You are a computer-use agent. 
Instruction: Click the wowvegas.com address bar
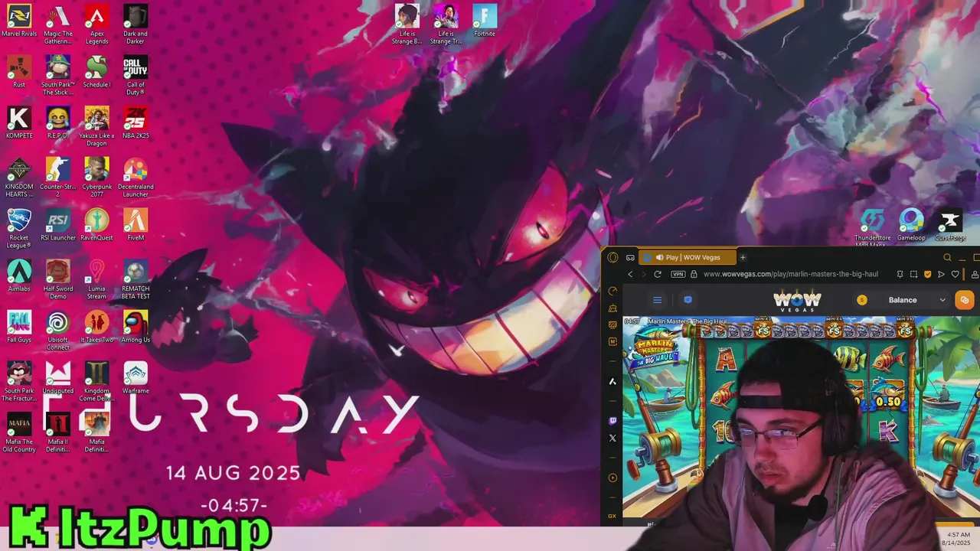click(x=791, y=274)
